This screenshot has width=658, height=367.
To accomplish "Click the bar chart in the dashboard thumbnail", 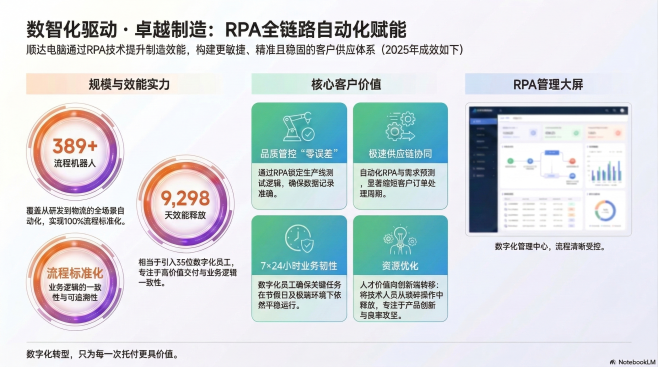I will tap(606, 170).
